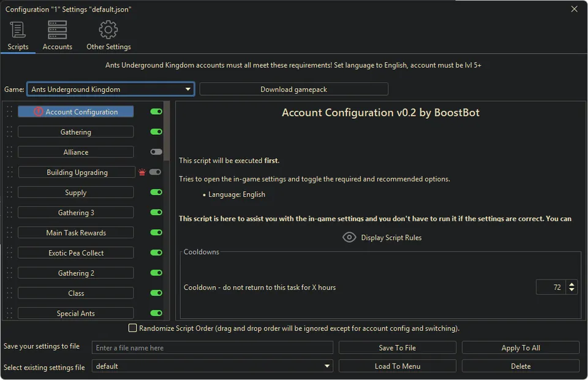Click the Load To Menu button
Screen dimensions: 588x380
tap(397, 366)
